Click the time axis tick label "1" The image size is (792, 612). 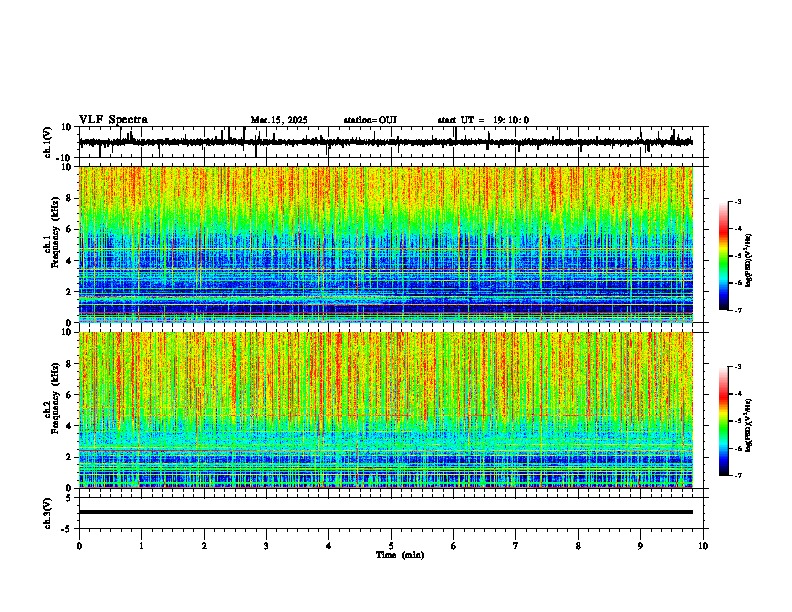pos(141,546)
